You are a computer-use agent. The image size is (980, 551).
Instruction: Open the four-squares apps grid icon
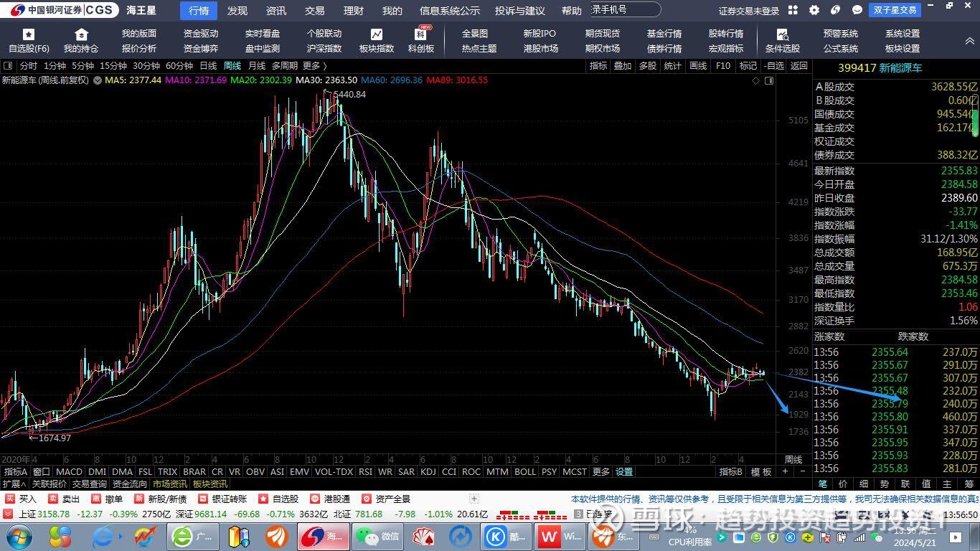[793, 11]
